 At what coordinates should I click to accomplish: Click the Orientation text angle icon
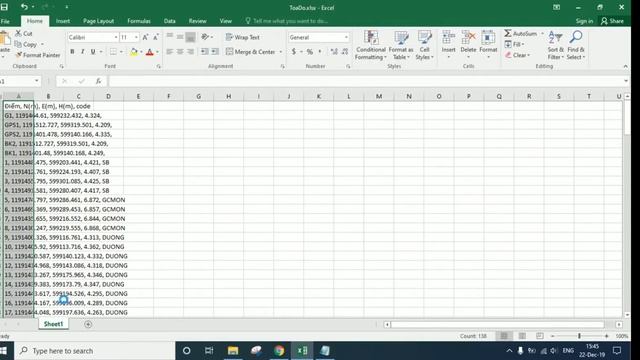(x=205, y=37)
